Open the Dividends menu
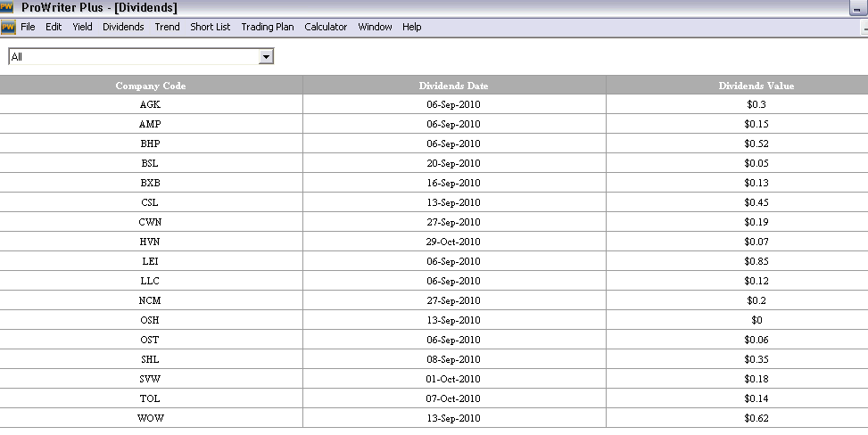The image size is (868, 435). (x=123, y=27)
